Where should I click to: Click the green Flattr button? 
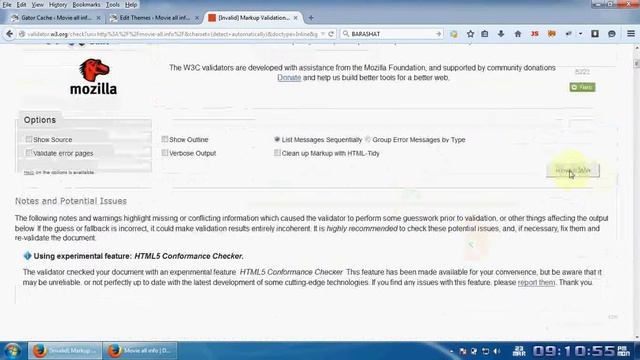pos(582,87)
